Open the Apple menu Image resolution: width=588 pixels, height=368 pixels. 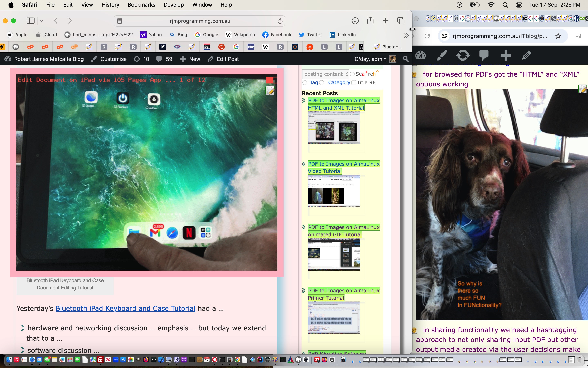click(11, 5)
